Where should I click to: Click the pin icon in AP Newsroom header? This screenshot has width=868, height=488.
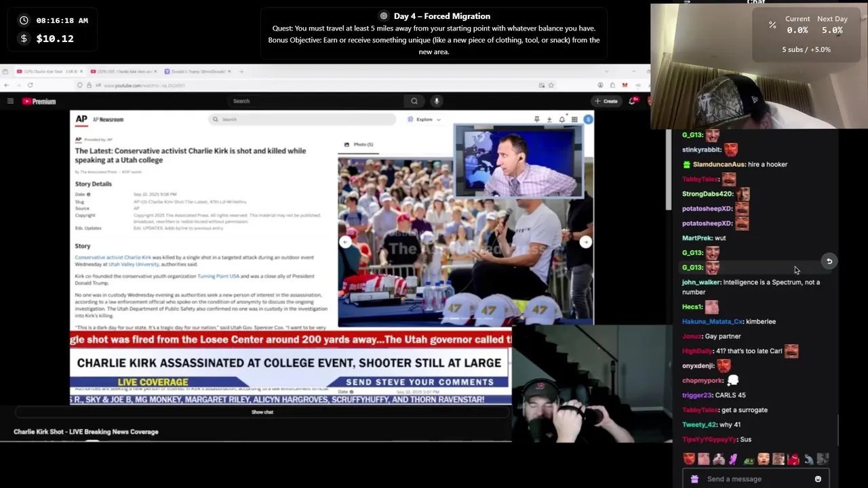(x=536, y=119)
